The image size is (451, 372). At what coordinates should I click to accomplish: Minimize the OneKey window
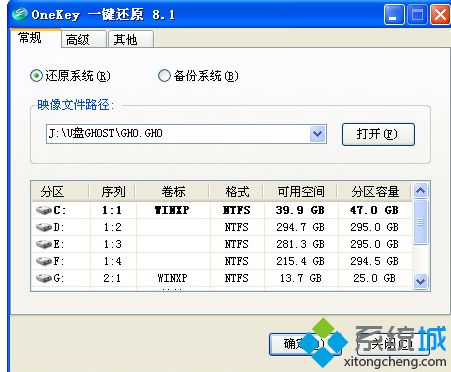coord(394,15)
